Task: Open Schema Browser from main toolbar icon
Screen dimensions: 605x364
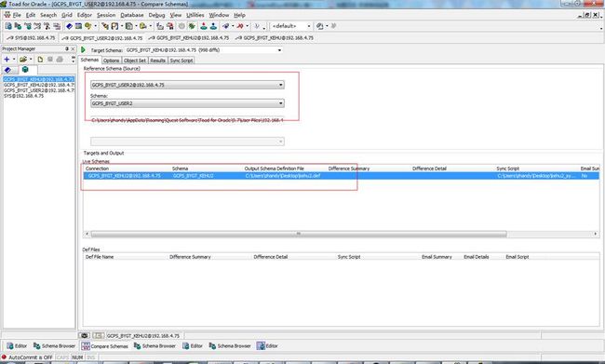Action: pyautogui.click(x=18, y=26)
